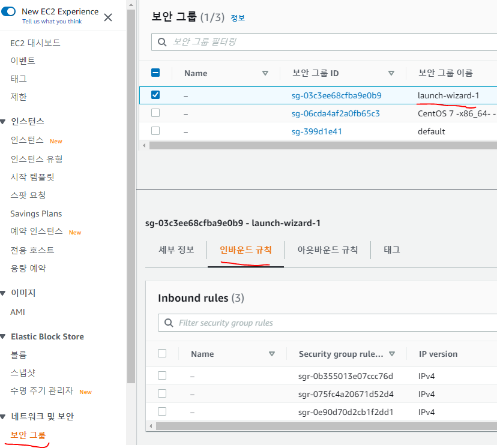The width and height of the screenshot is (497, 448).
Task: Open 보안 그룹 in the sidebar
Action: [28, 435]
